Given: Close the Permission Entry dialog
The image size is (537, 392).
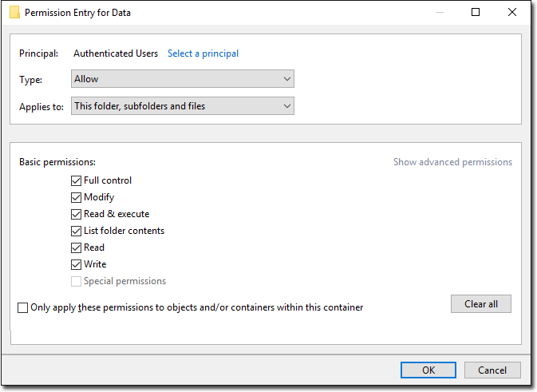Looking at the screenshot, I should (x=512, y=12).
